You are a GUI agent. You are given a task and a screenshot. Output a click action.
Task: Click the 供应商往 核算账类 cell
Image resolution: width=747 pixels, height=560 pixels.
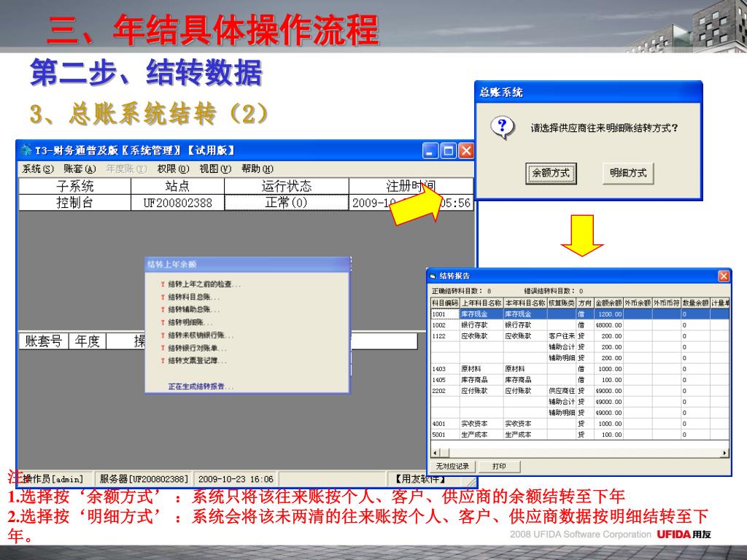click(x=562, y=391)
